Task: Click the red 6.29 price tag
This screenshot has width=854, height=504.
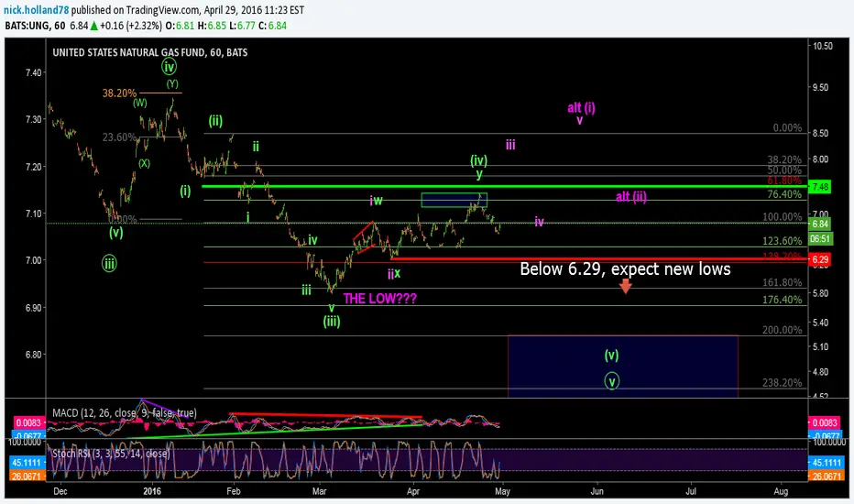Action: 820,259
